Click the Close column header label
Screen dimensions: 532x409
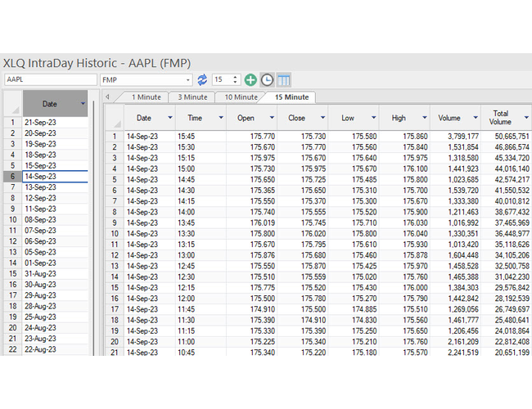(296, 118)
